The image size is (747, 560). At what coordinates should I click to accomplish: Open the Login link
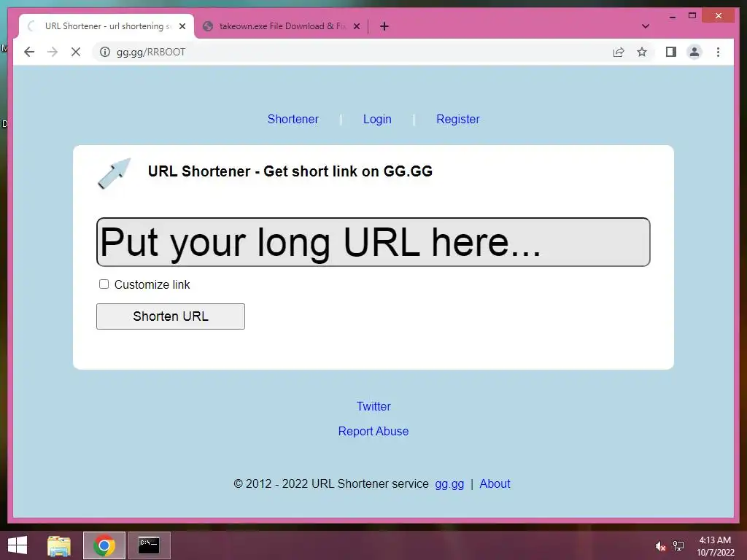(x=377, y=119)
